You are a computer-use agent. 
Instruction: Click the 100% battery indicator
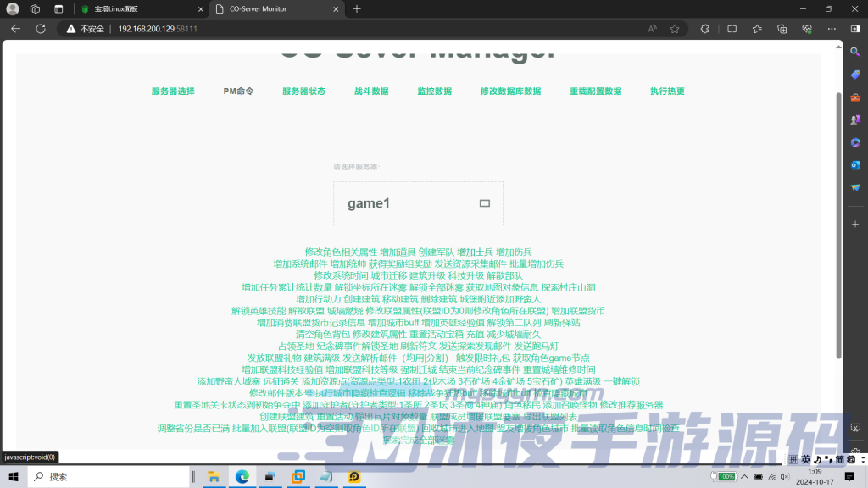point(725,476)
